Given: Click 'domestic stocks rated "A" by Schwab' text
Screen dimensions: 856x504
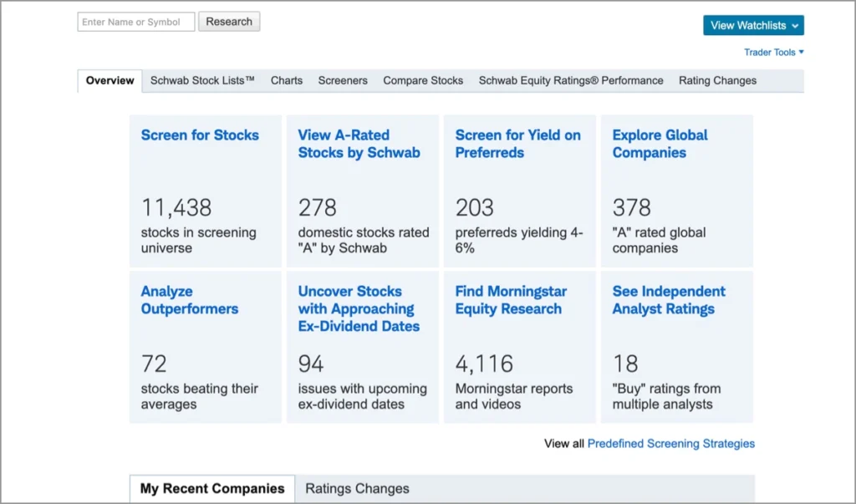Looking at the screenshot, I should tap(364, 240).
